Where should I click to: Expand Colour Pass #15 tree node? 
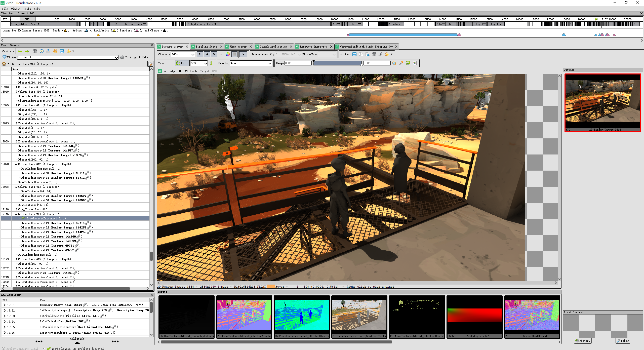pos(16,259)
